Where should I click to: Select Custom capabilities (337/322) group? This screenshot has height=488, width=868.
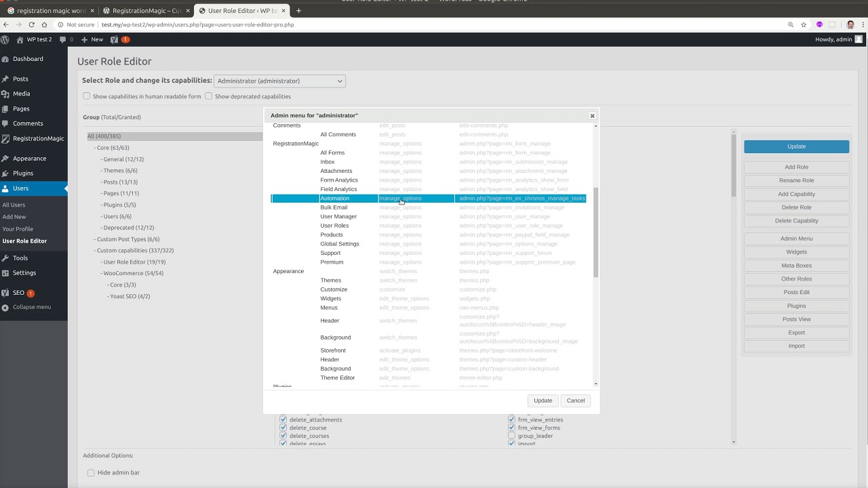(x=134, y=251)
